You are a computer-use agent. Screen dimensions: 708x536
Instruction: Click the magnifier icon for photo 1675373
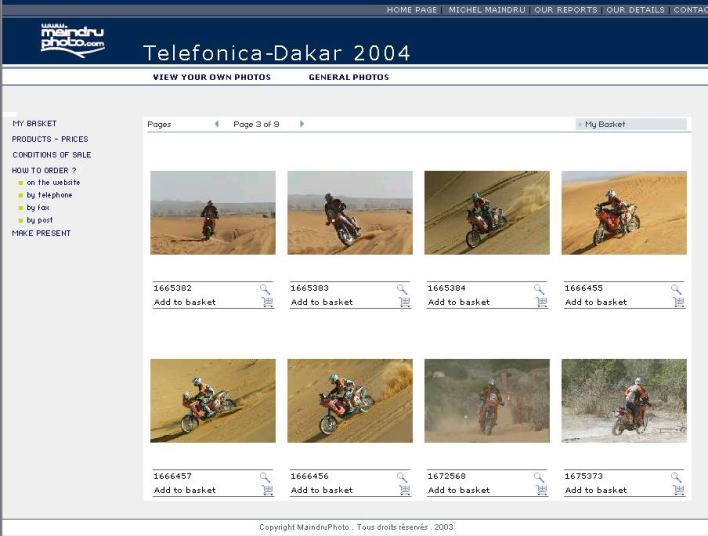click(676, 477)
